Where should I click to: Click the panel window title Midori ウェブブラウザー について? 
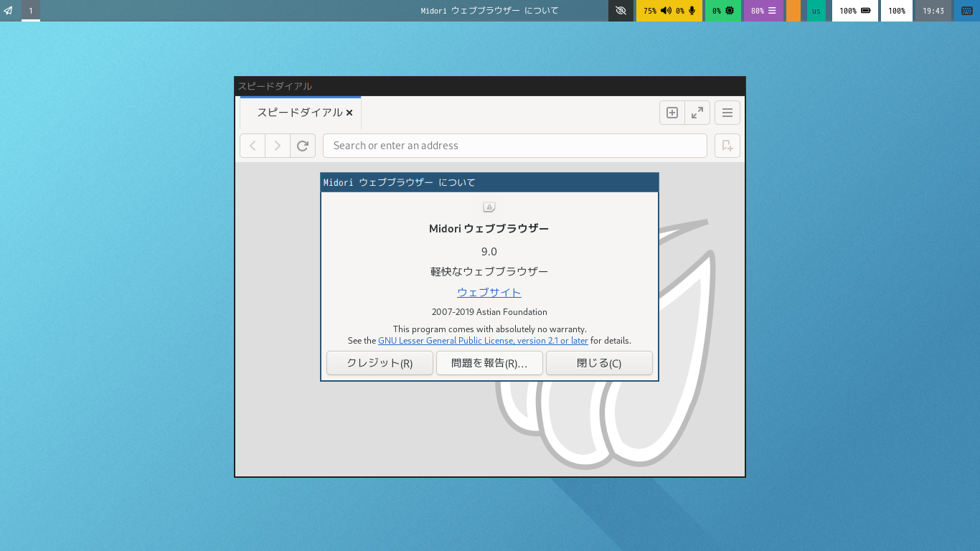(490, 11)
